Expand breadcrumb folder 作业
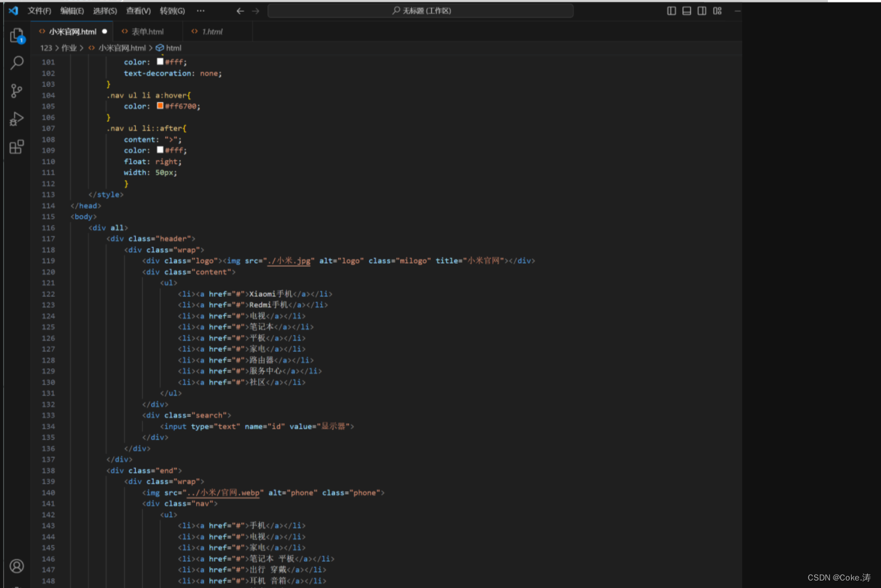Viewport: 881px width, 588px height. point(69,48)
